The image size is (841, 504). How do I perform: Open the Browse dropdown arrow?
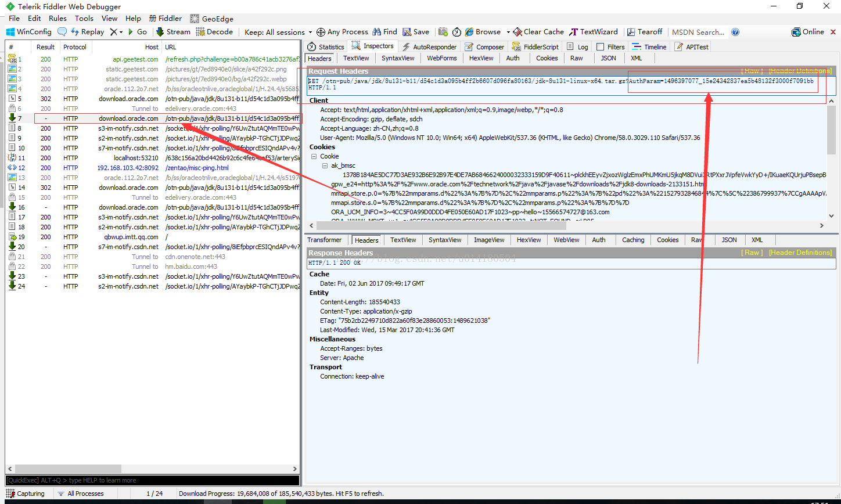click(x=508, y=32)
